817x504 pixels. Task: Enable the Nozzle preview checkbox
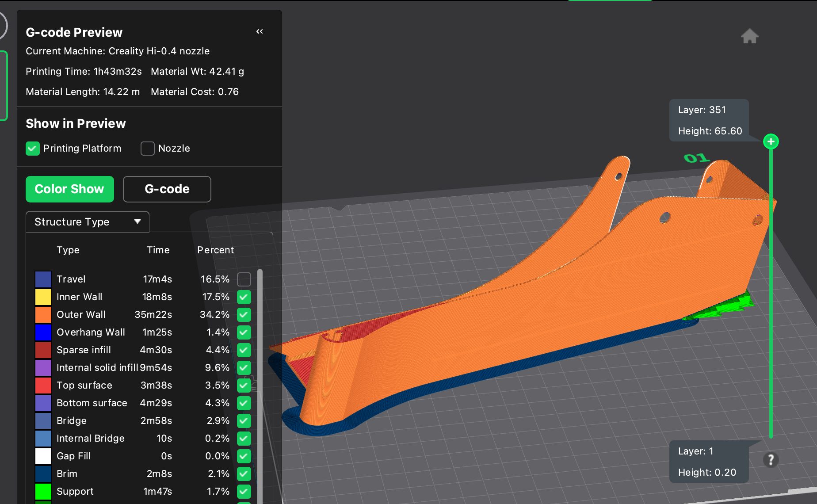(147, 149)
